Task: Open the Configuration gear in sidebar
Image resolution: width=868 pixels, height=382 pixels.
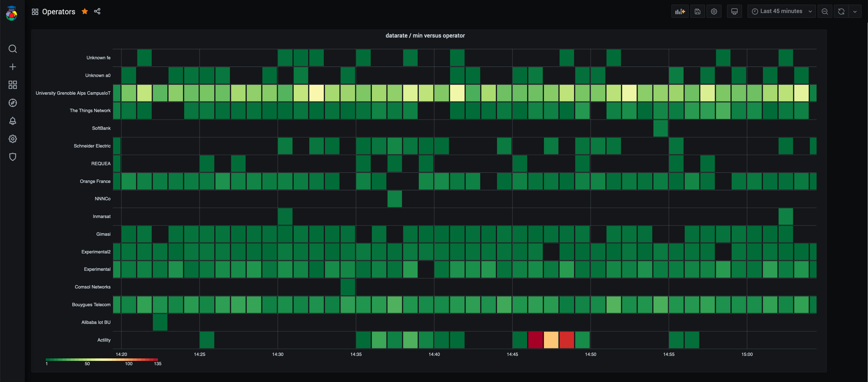Action: (x=12, y=139)
